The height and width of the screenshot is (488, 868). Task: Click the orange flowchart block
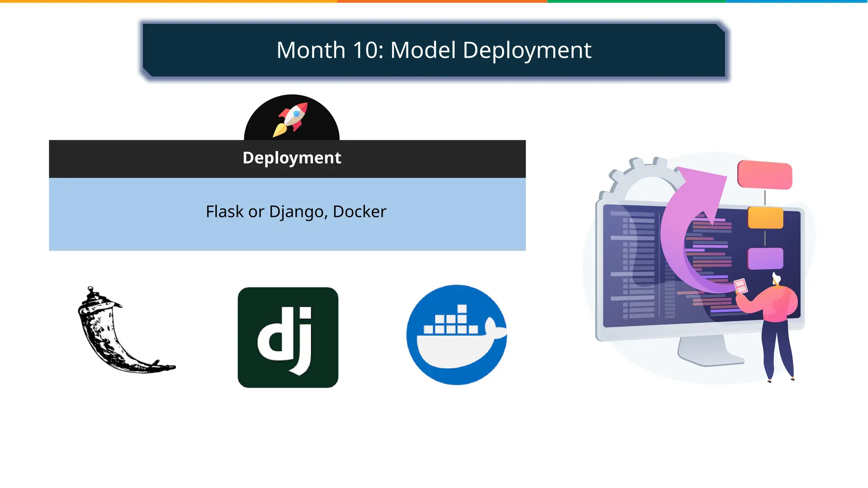click(x=765, y=218)
